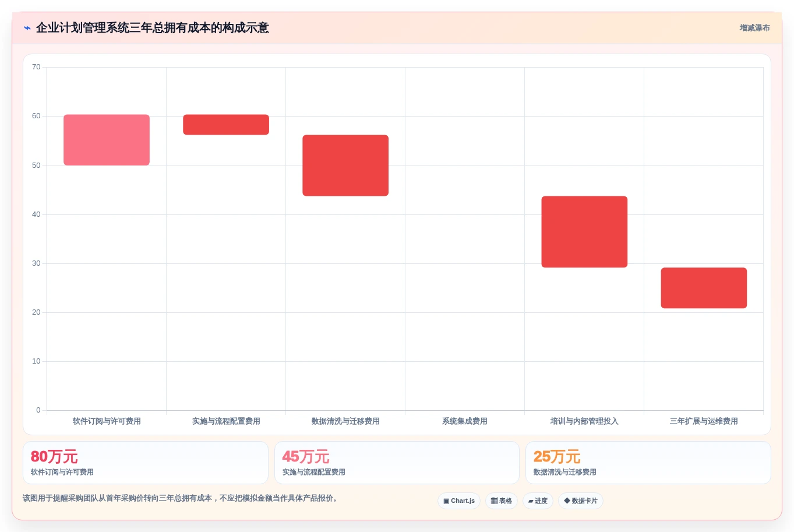Click the 数据卡片 tag chip

pyautogui.click(x=581, y=501)
